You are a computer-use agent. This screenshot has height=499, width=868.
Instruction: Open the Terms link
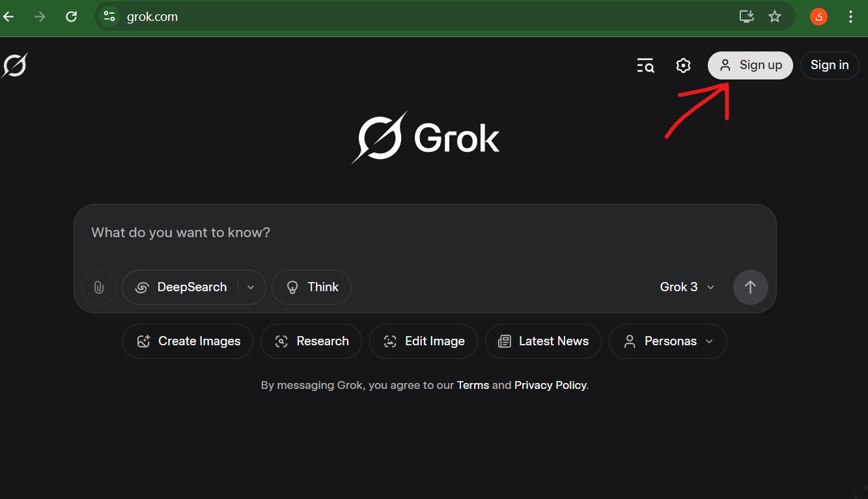[473, 385]
